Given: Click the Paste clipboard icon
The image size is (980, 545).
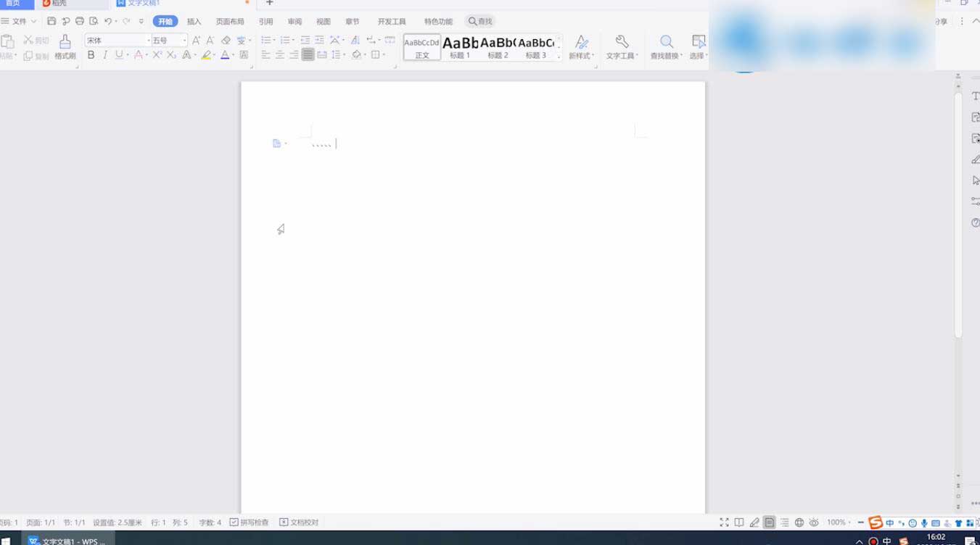Looking at the screenshot, I should click(x=7, y=41).
